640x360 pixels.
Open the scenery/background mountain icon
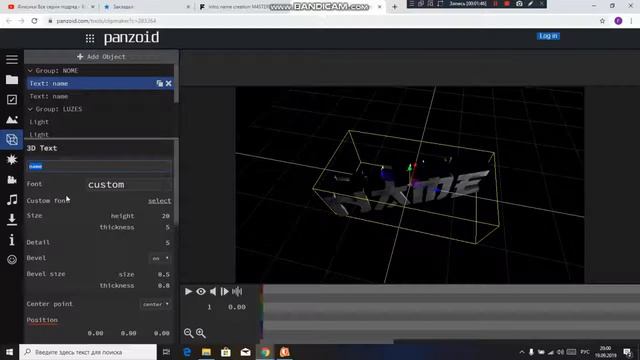12,120
